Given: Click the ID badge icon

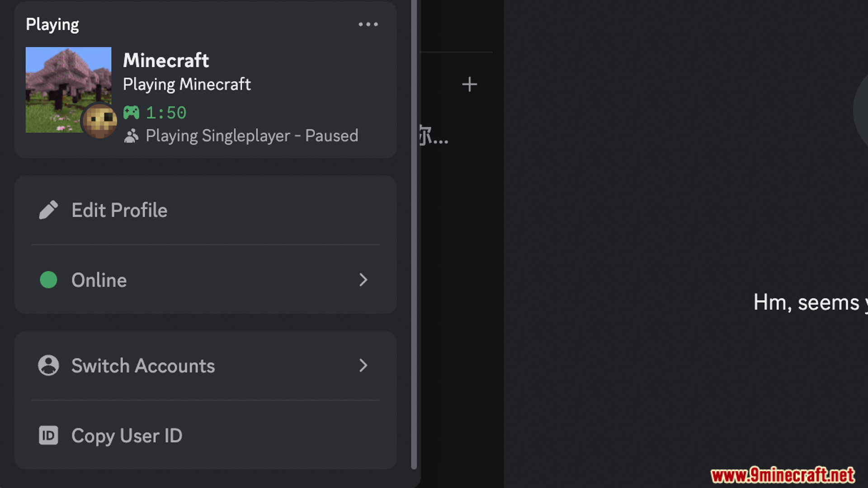Looking at the screenshot, I should point(48,436).
